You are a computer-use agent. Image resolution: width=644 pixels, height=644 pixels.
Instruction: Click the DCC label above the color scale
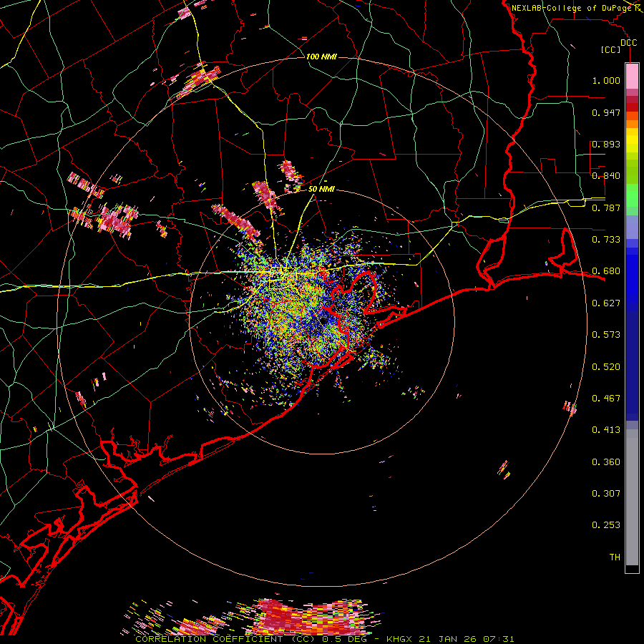pyautogui.click(x=628, y=43)
